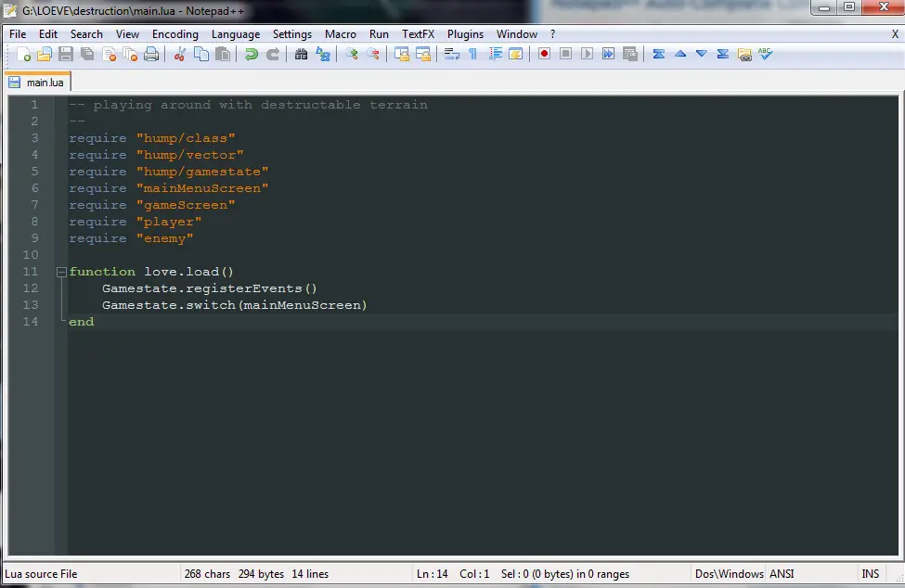Click the Copy icon in toolbar
Image resolution: width=905 pixels, height=588 pixels.
[201, 54]
